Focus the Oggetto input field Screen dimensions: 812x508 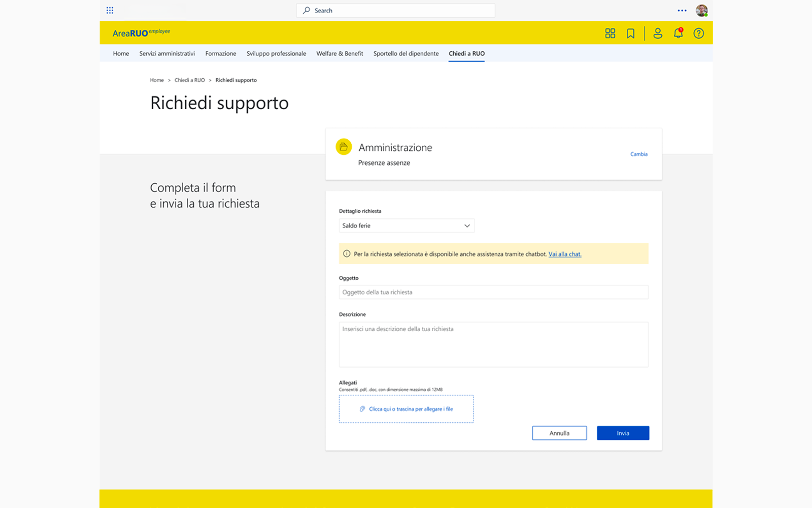(493, 292)
